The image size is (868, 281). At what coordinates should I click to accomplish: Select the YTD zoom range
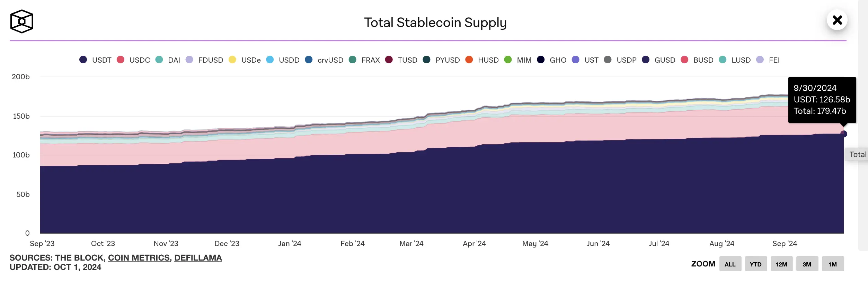755,264
